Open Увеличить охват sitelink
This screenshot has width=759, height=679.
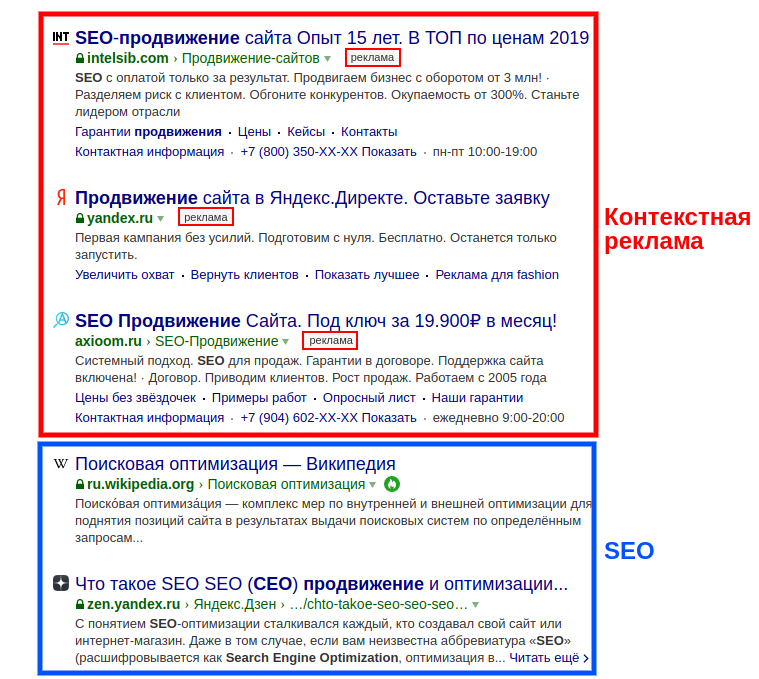point(124,274)
